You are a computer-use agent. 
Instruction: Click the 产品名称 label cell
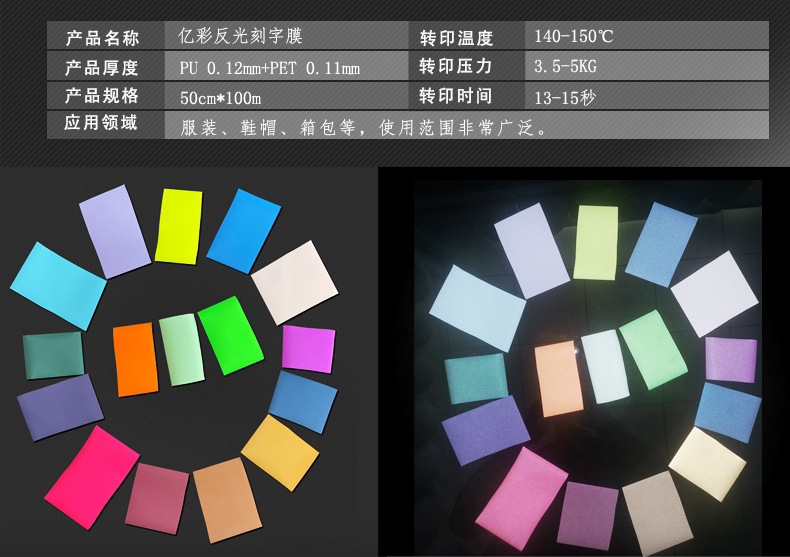click(x=105, y=35)
